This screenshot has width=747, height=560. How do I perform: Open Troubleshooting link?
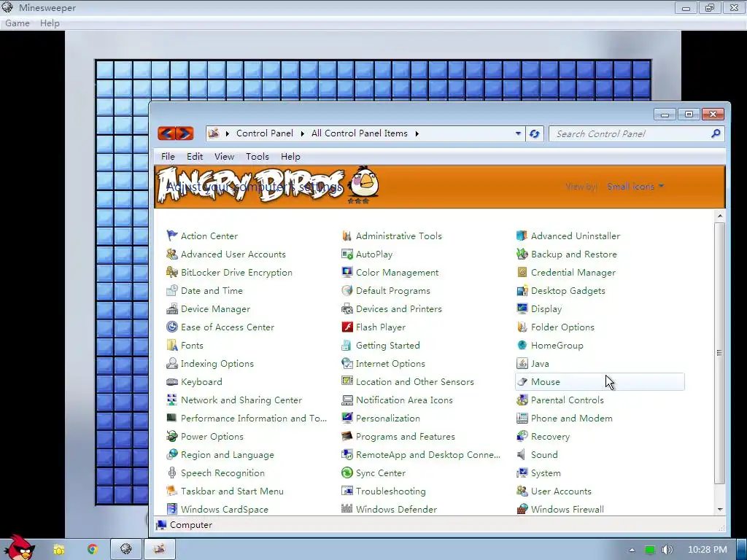tap(391, 491)
